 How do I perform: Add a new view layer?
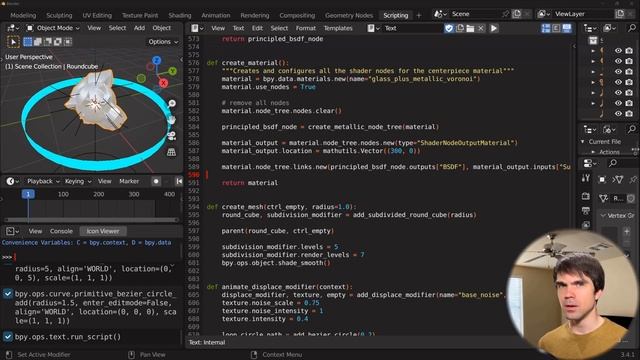[x=620, y=14]
